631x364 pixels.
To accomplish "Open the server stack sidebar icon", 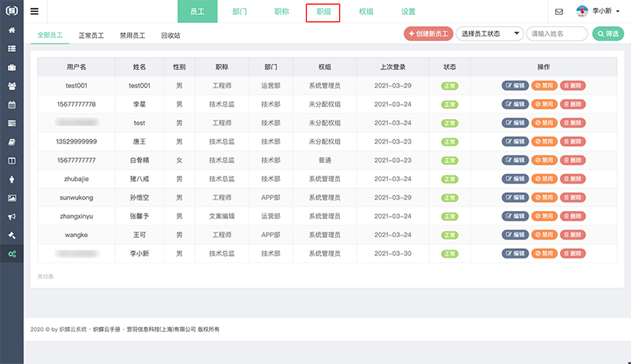I will 12,124.
